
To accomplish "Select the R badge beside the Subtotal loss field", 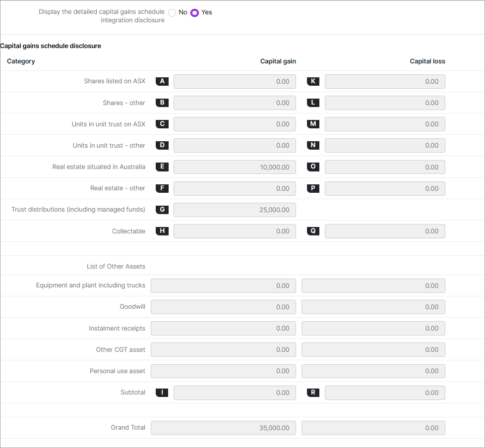I will point(313,392).
